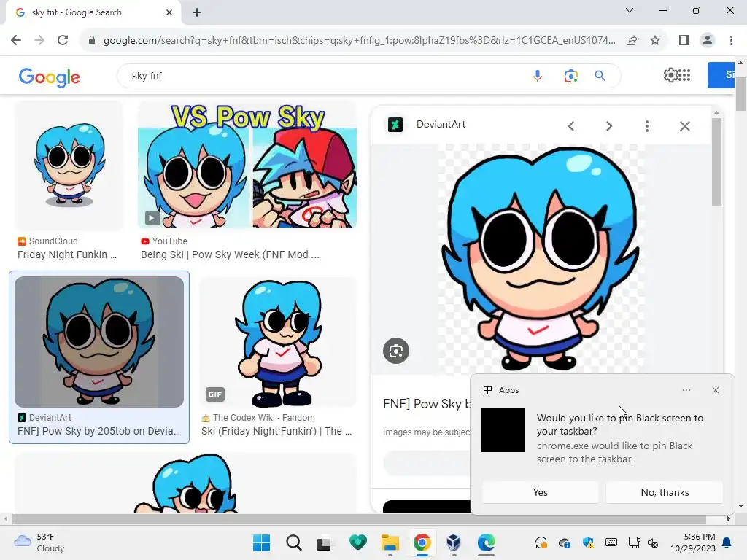Click the sky fnf search box
This screenshot has width=747, height=560.
coord(324,76)
